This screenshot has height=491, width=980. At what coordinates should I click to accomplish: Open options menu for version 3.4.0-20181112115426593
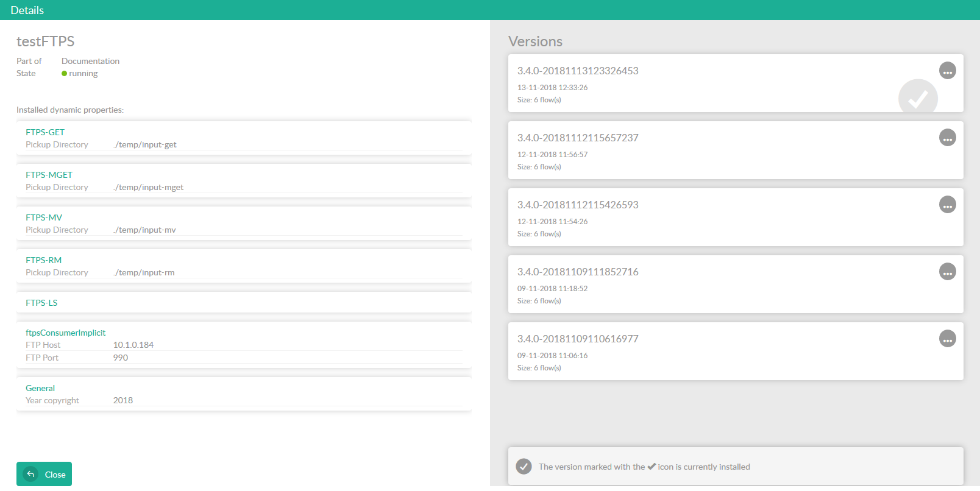pyautogui.click(x=947, y=205)
